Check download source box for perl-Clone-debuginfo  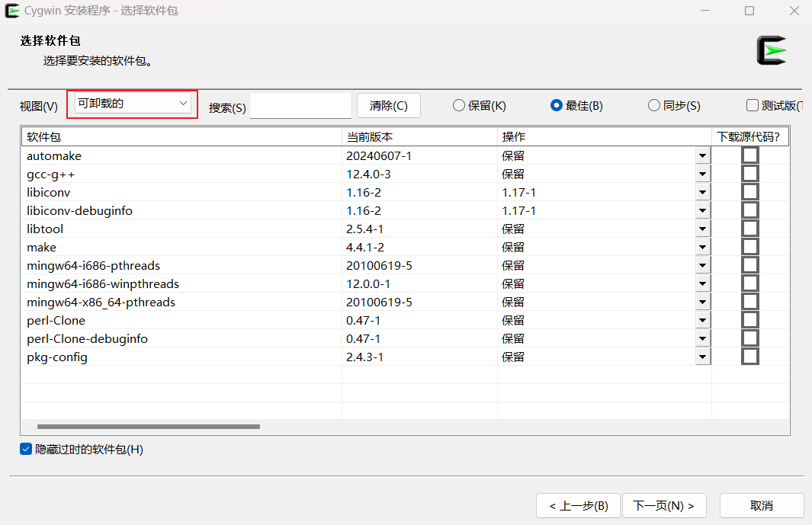[x=749, y=338]
